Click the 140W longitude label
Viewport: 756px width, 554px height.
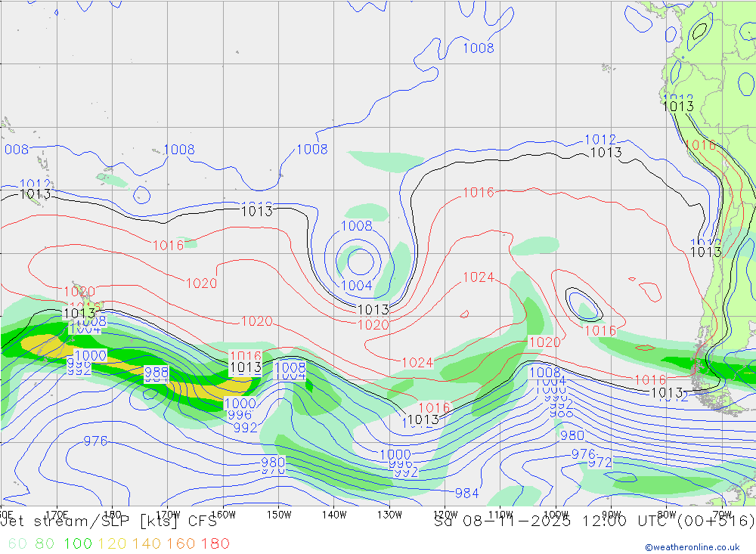point(334,515)
